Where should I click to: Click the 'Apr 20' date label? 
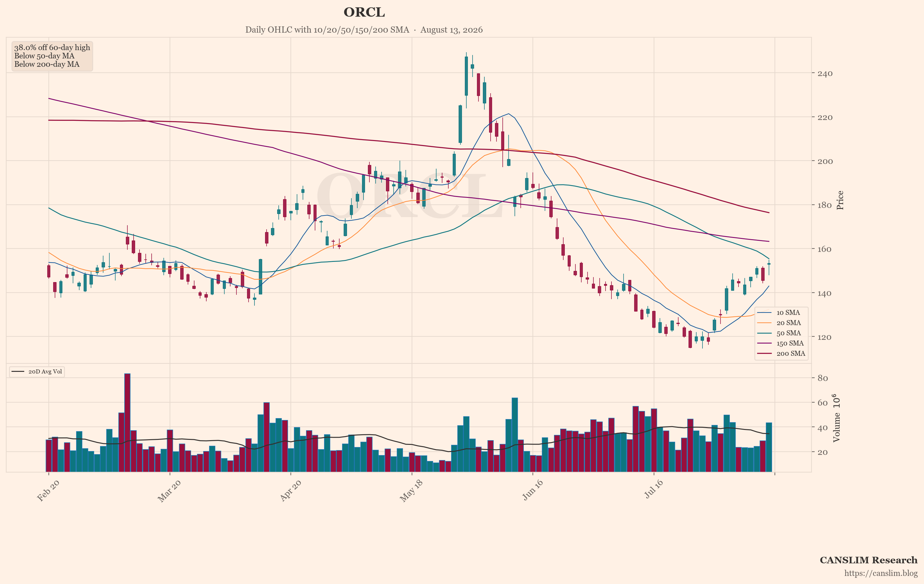(290, 490)
